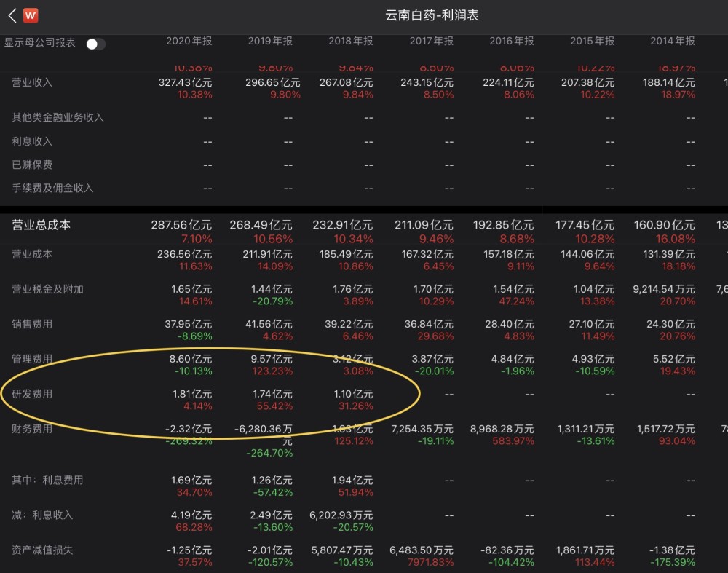
Task: Select the 2019年报 column header
Action: (270, 42)
